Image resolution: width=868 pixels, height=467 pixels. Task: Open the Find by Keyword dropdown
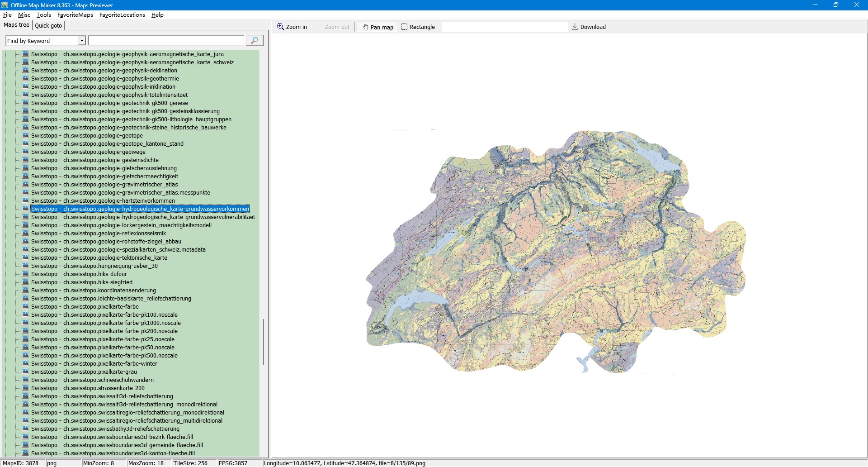(82, 41)
